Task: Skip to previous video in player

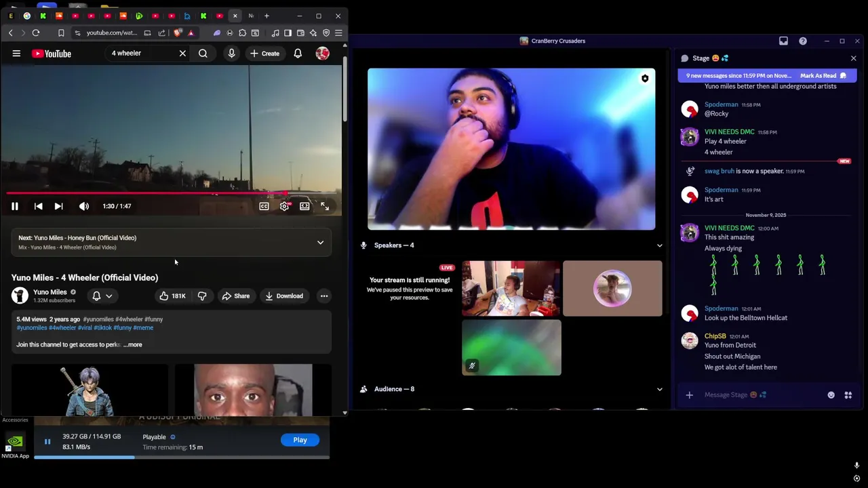Action: (x=38, y=206)
